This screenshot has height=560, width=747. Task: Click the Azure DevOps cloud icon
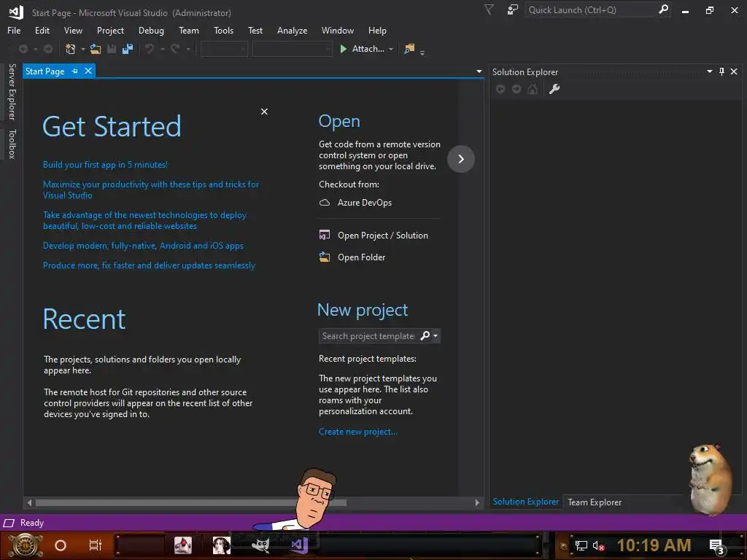click(325, 203)
